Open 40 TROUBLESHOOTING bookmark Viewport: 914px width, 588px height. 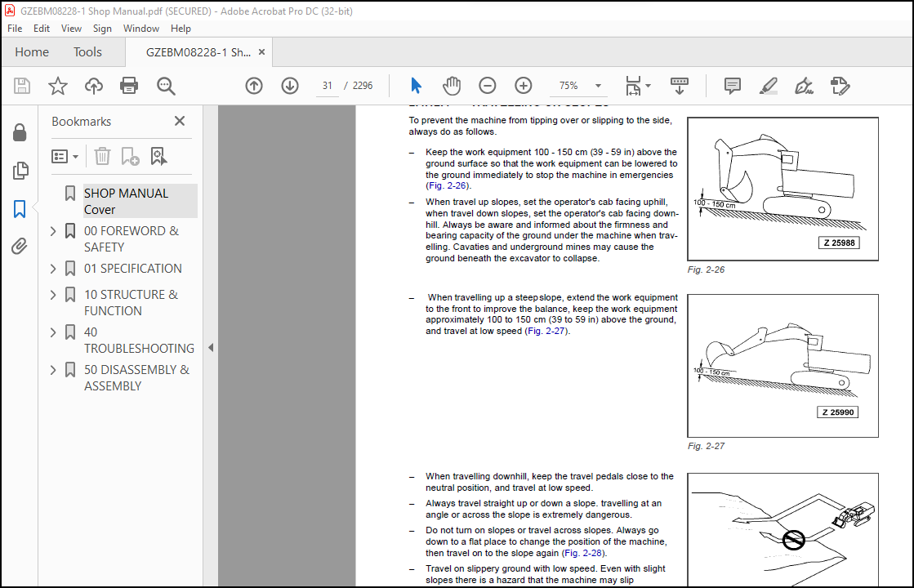coord(139,341)
